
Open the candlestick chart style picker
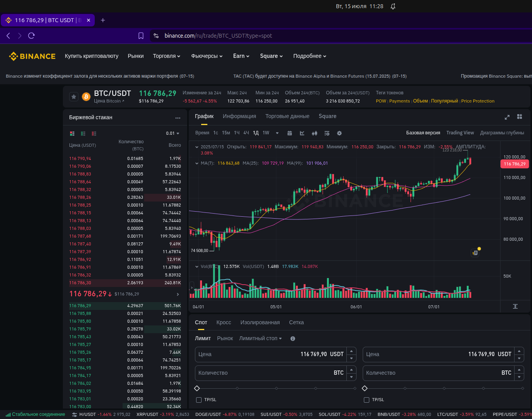coord(315,133)
